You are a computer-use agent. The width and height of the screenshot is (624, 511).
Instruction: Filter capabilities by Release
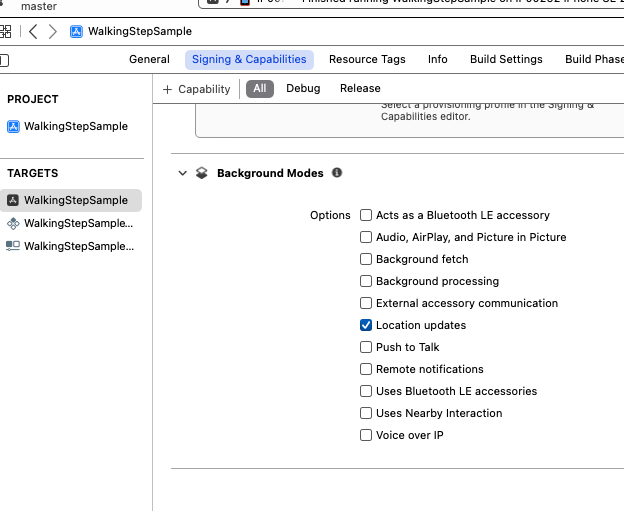[x=360, y=88]
